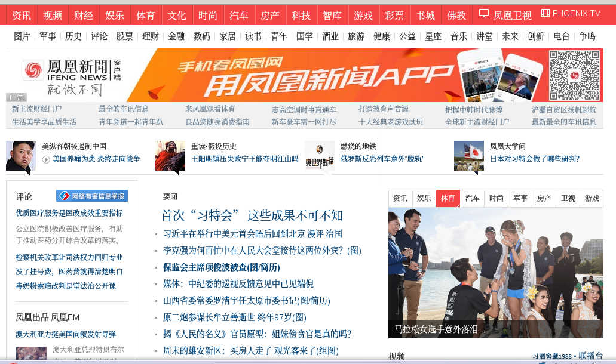This screenshot has width=616, height=364.
Task: Switch to the 资讯 tab above the photo
Action: pyautogui.click(x=400, y=198)
